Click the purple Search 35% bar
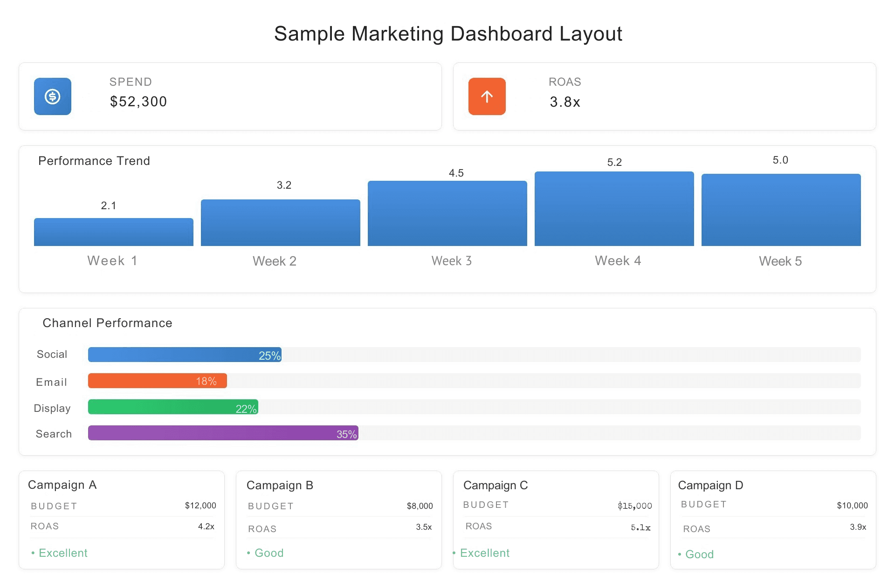 [x=223, y=433]
